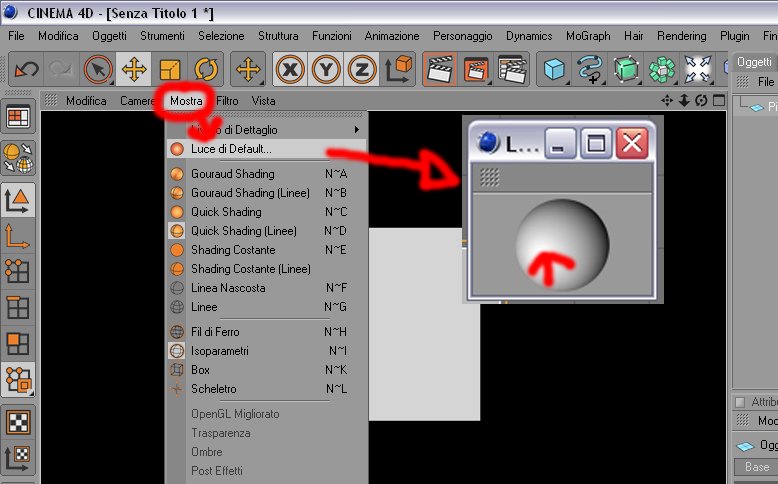Open the Oggetti panel tab
Image resolution: width=778 pixels, height=484 pixels.
[754, 62]
